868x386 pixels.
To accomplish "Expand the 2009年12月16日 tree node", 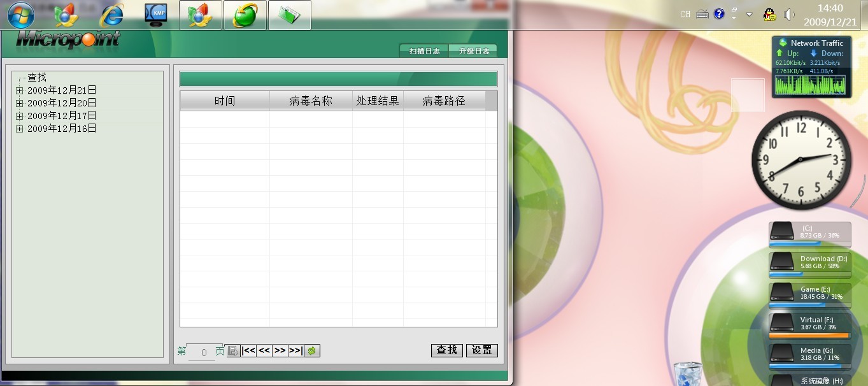I will [20, 129].
